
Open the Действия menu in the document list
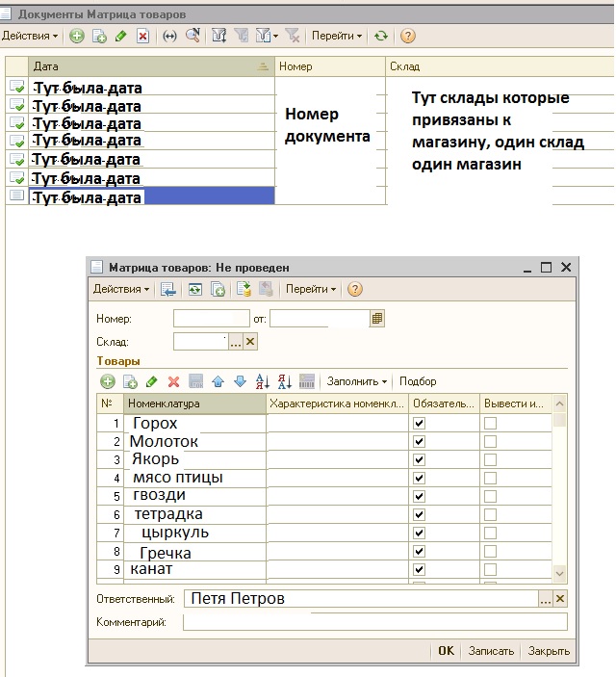[29, 36]
